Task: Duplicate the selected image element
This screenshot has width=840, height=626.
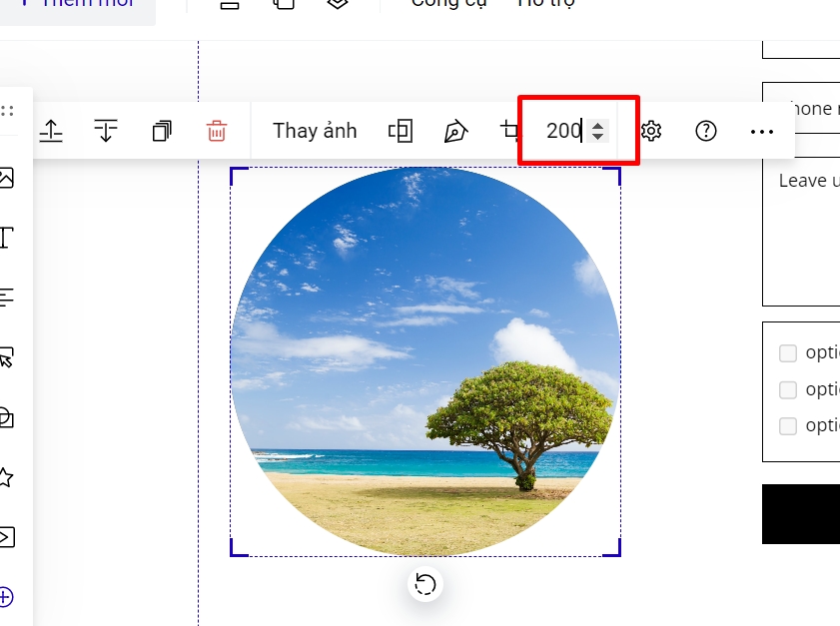Action: point(162,131)
